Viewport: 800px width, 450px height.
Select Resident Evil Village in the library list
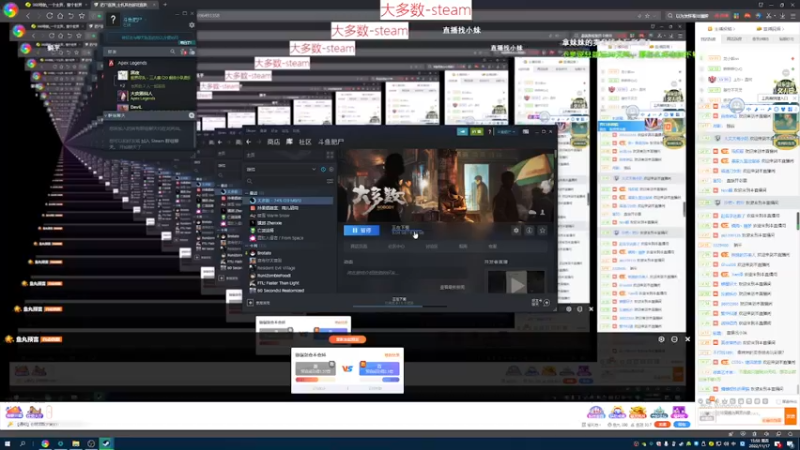pos(276,268)
